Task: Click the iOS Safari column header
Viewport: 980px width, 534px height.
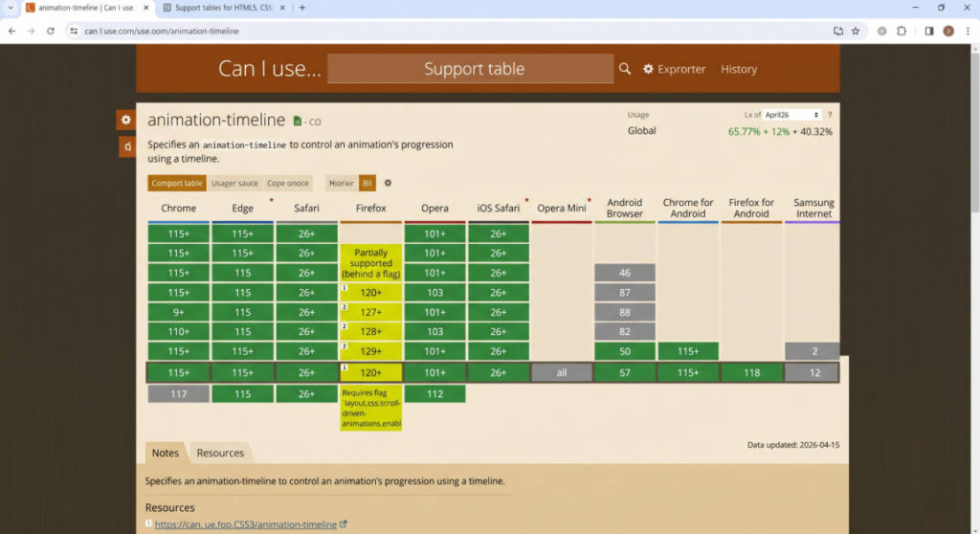Action: [498, 209]
